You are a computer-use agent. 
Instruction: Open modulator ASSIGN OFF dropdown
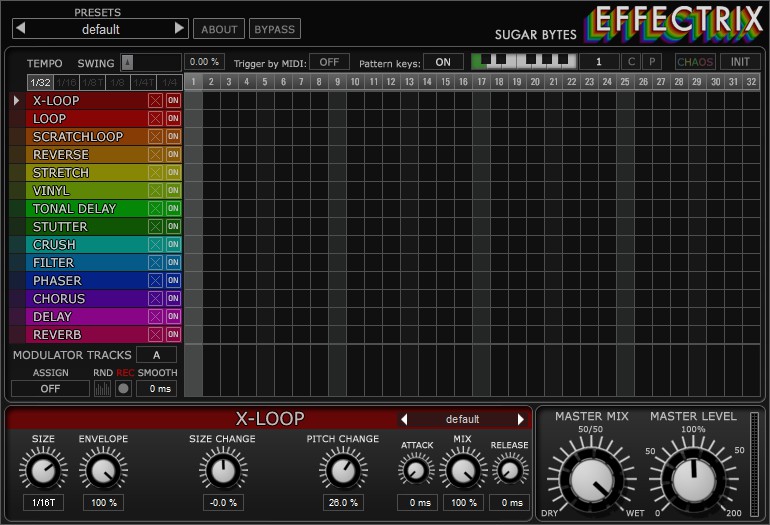(x=50, y=388)
